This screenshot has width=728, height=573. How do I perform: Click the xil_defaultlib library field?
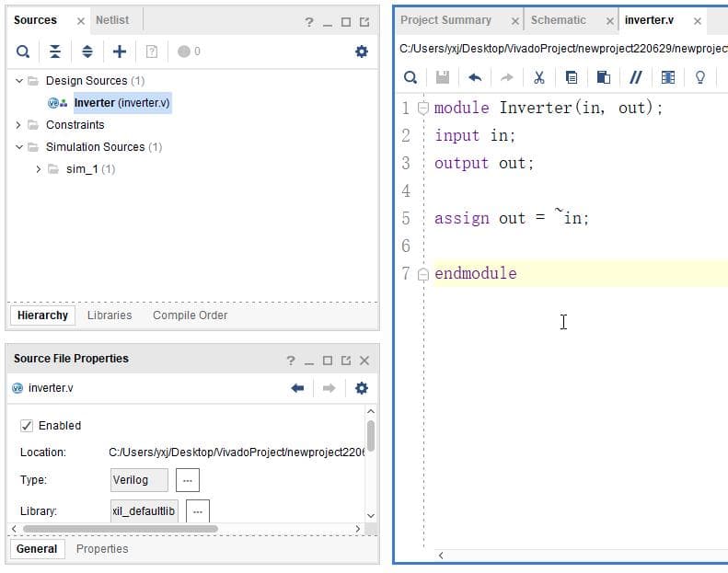(x=144, y=510)
